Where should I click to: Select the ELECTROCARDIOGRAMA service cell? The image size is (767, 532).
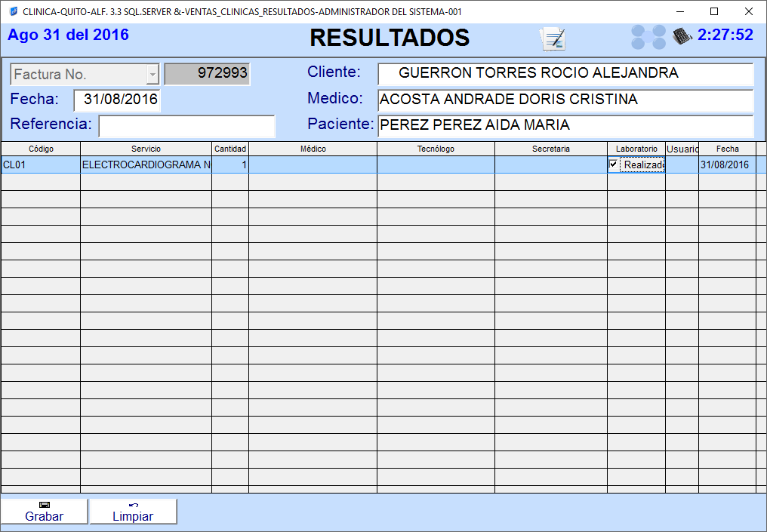[146, 165]
